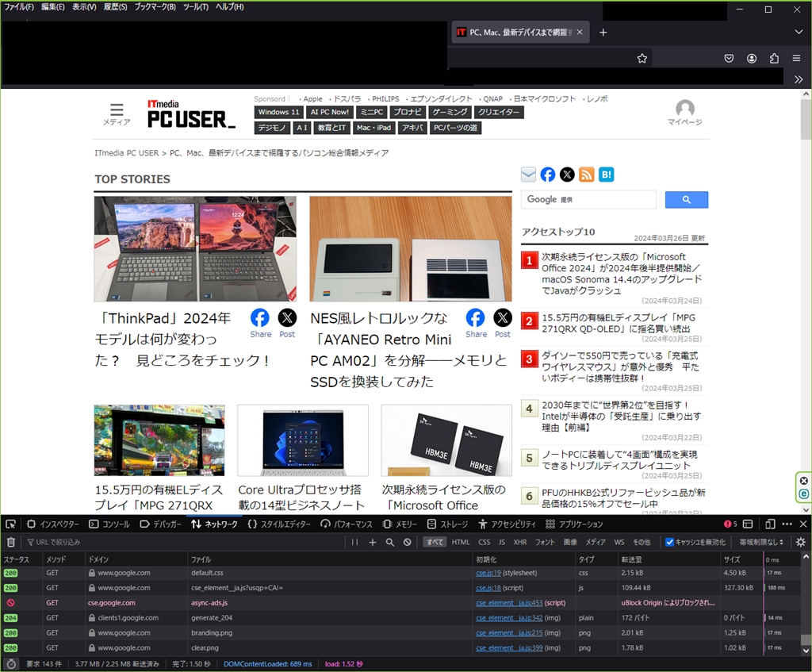Open AI PC Now! category button

(x=329, y=112)
